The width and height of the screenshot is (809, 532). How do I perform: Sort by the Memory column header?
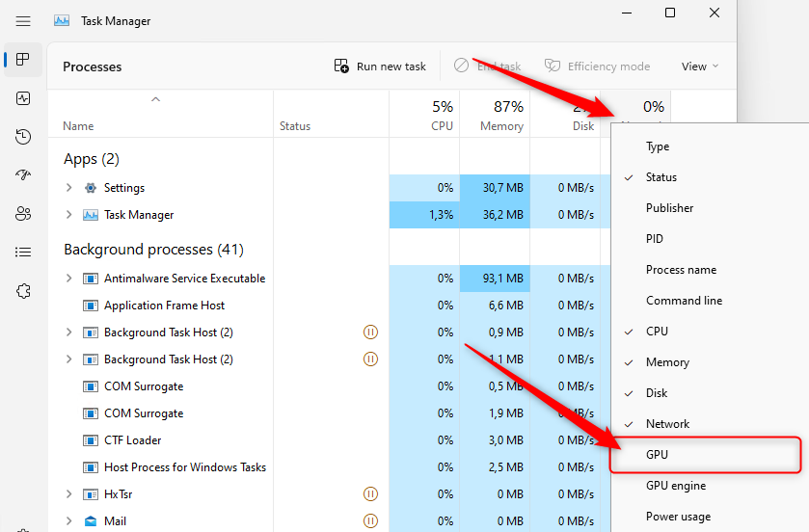pos(495,116)
